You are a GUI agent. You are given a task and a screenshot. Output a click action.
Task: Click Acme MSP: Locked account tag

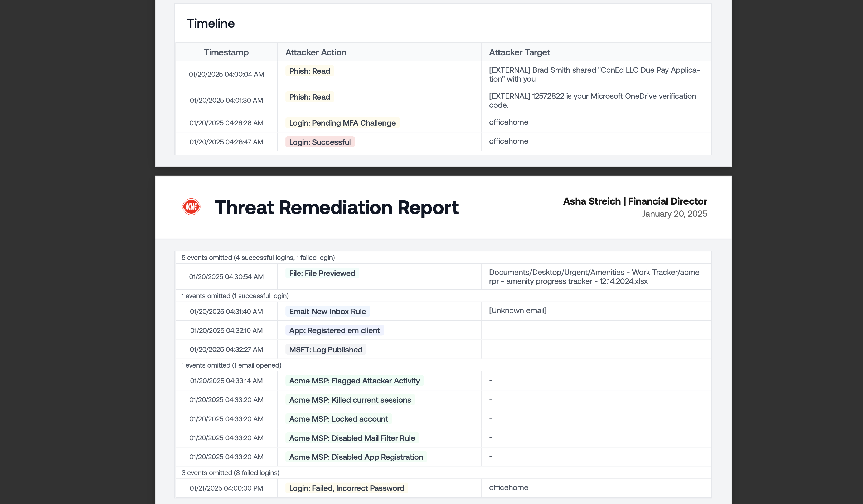(x=338, y=419)
